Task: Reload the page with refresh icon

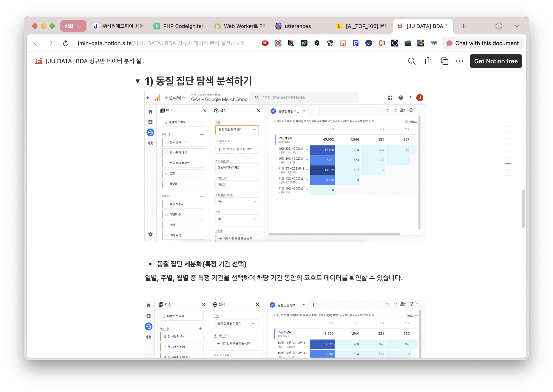Action: click(x=66, y=43)
